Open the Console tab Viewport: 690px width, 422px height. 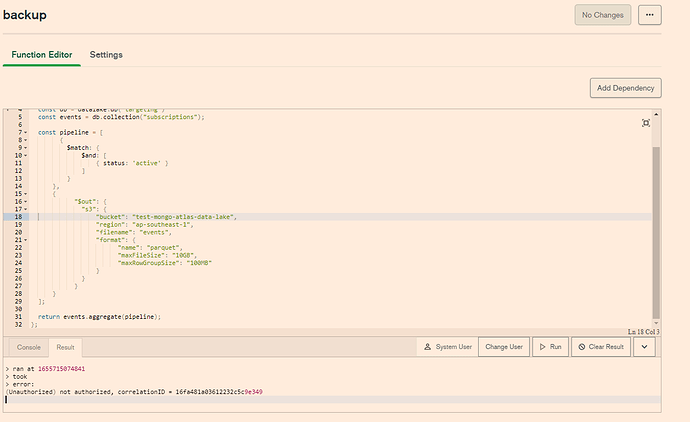(x=28, y=347)
